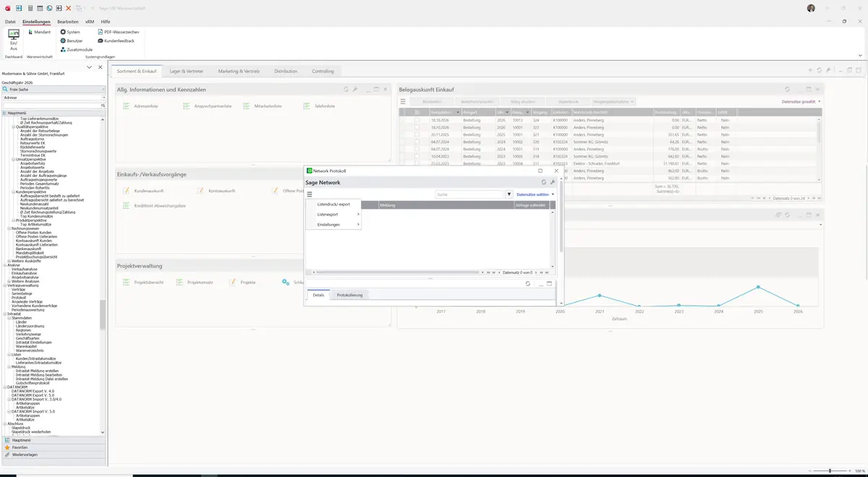Choose Listendruck/-export from the popup menu

point(333,204)
